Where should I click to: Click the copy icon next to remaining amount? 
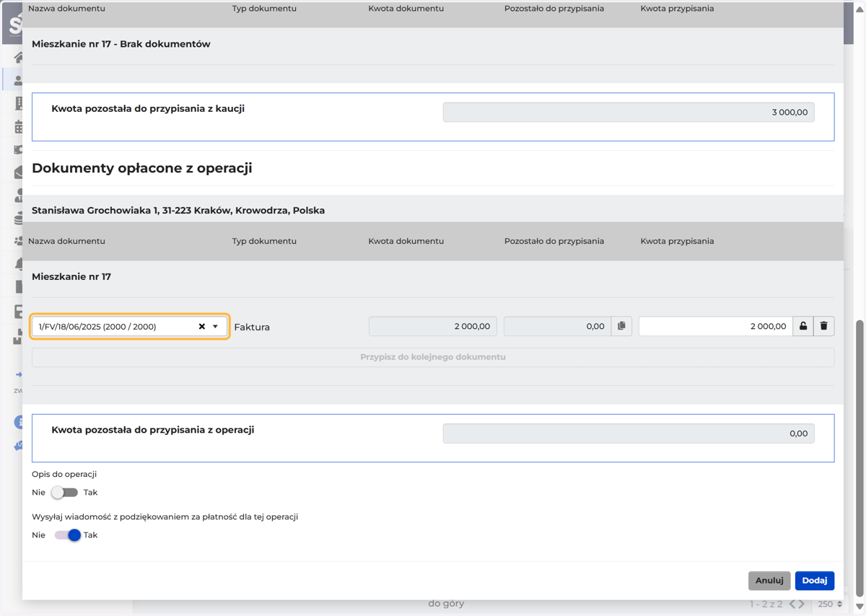[x=621, y=326]
